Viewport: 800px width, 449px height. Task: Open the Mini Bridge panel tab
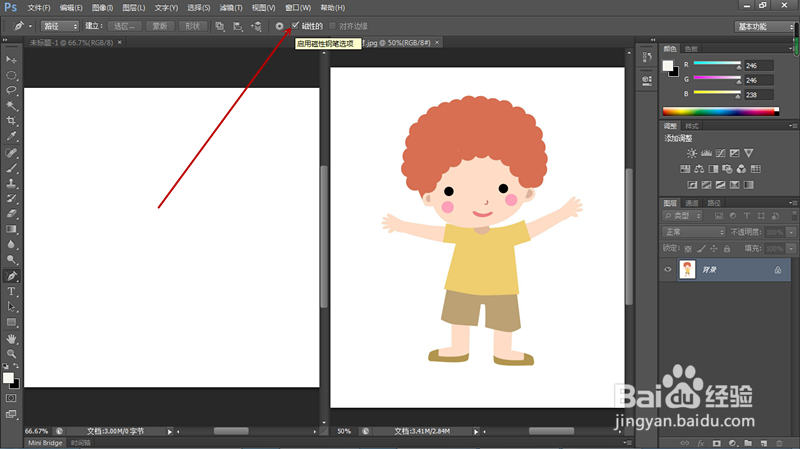pyautogui.click(x=45, y=443)
